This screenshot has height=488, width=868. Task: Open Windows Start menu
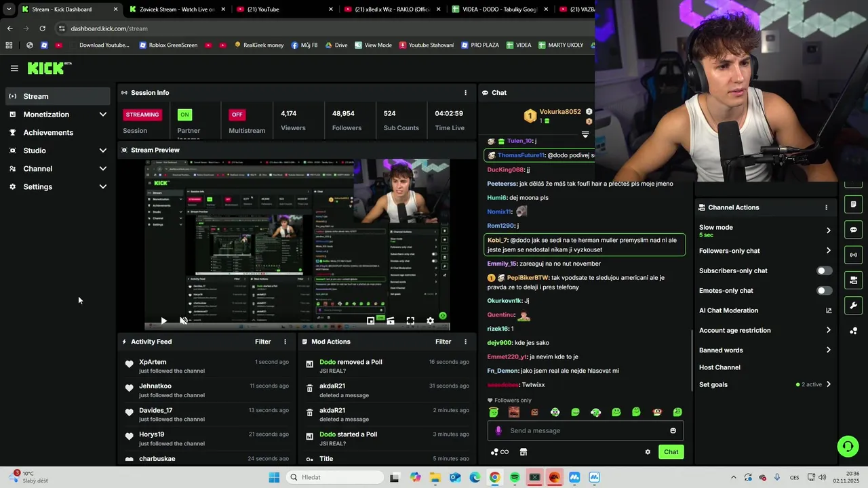pyautogui.click(x=274, y=477)
